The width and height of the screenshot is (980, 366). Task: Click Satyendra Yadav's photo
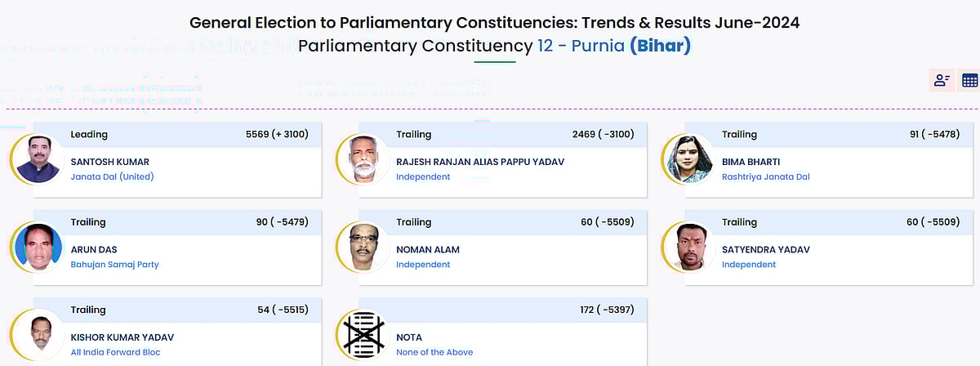689,247
